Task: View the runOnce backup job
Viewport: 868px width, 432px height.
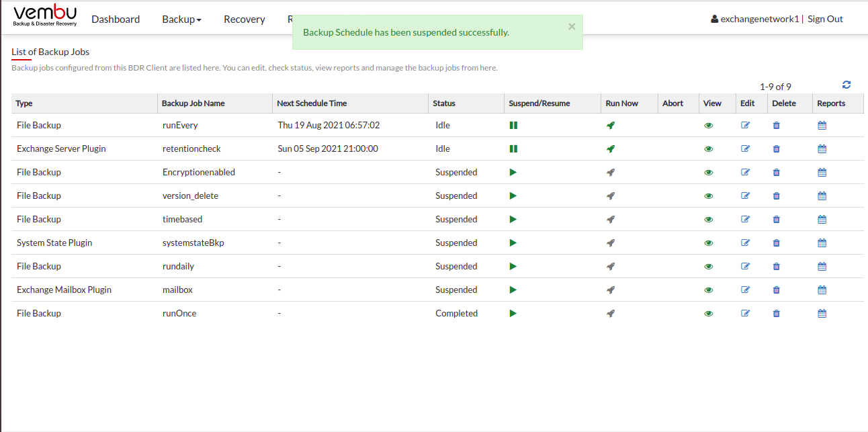Action: tap(709, 314)
